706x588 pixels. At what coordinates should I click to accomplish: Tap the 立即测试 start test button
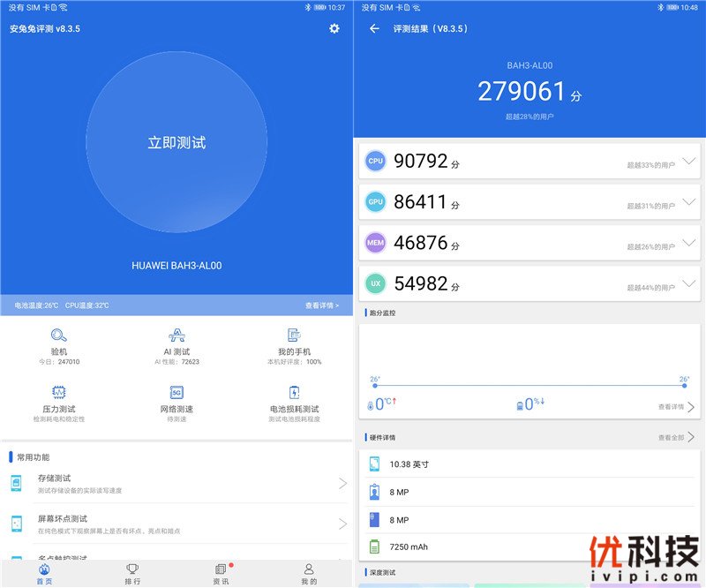176,143
